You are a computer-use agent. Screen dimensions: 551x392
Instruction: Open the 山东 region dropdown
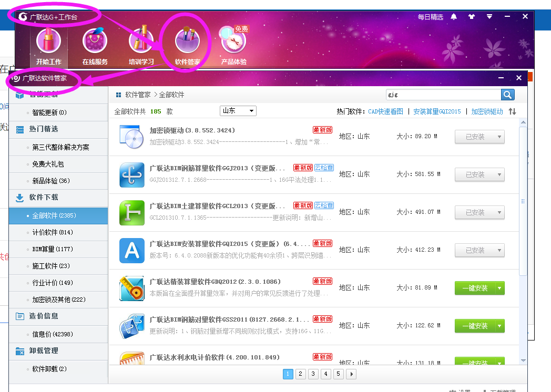click(238, 111)
